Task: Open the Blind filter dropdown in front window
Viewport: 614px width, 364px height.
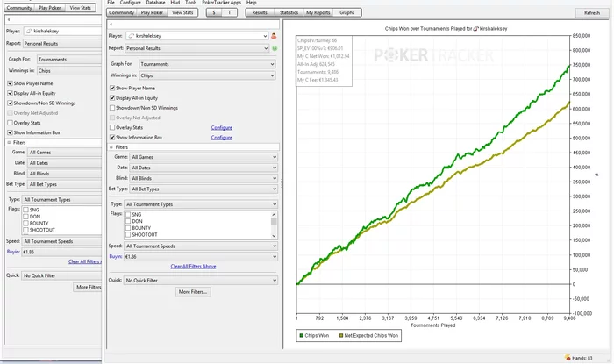Action: click(x=203, y=178)
